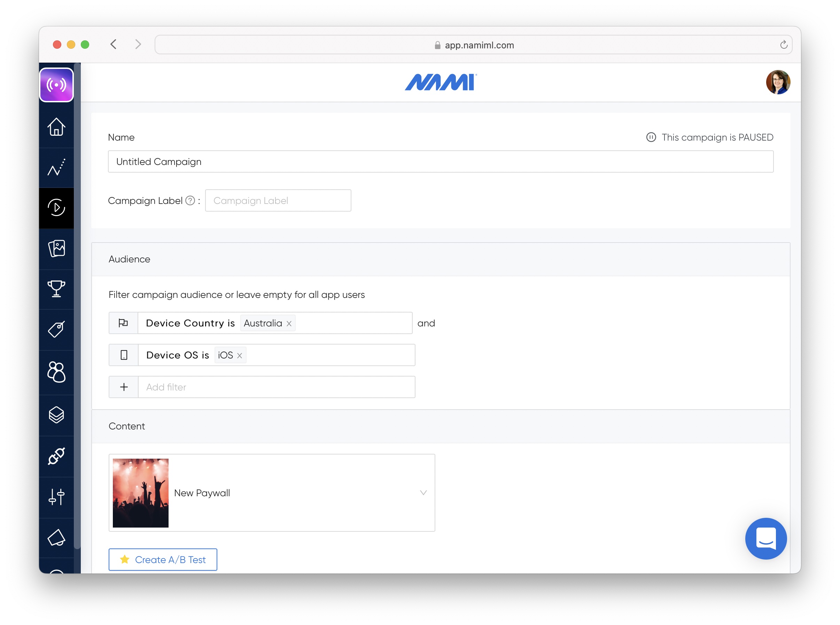The width and height of the screenshot is (840, 625).
Task: Click the customers people icon in sidebar
Action: pos(56,372)
